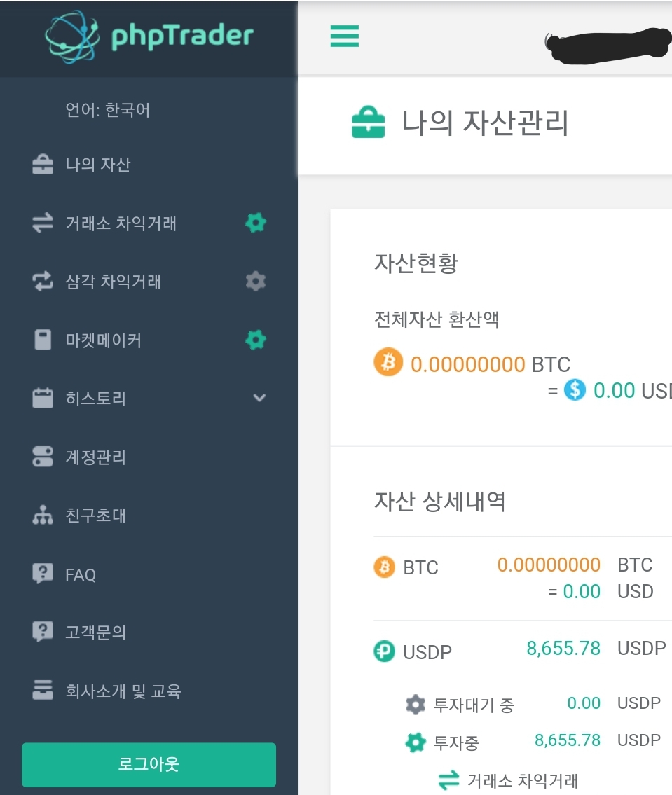
Task: Click the phpTrader logo
Action: coord(149,36)
